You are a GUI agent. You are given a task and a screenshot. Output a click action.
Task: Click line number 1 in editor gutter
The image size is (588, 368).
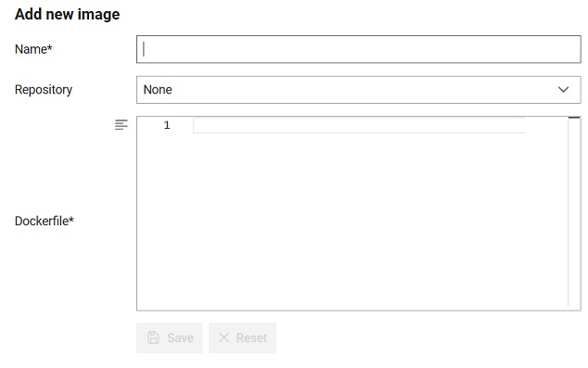click(x=167, y=125)
